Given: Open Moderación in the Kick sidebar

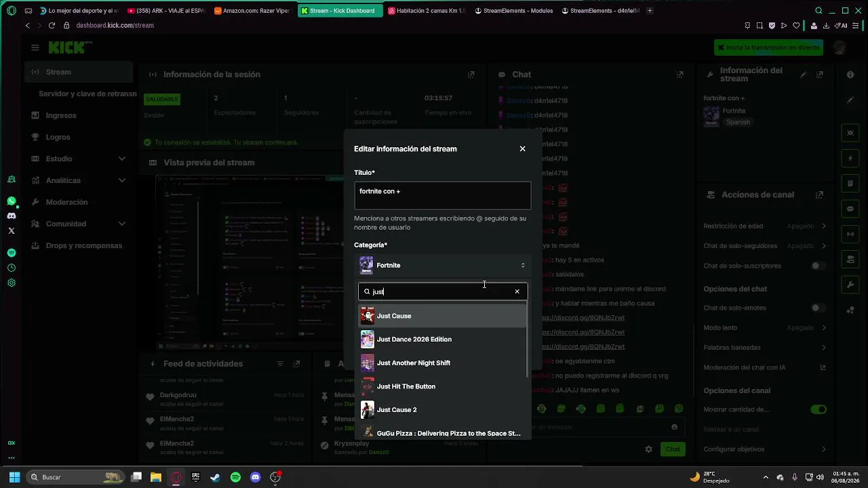Looking at the screenshot, I should pos(79,202).
